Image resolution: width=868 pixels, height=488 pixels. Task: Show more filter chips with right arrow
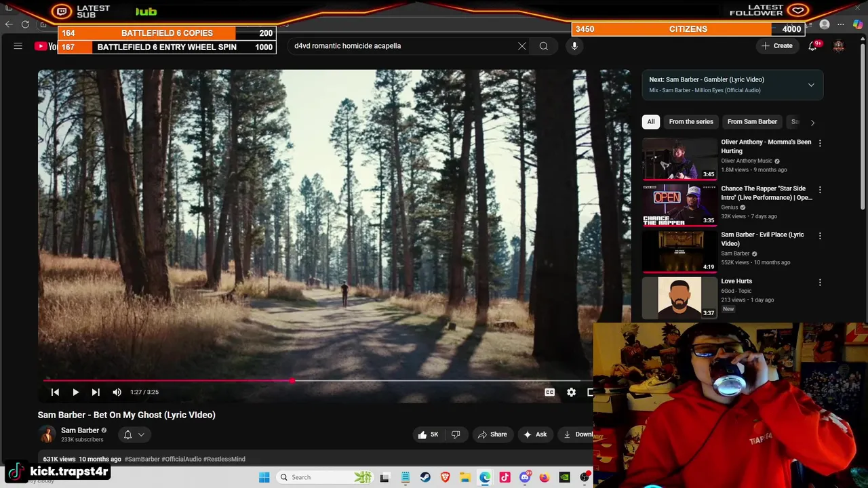coord(812,122)
